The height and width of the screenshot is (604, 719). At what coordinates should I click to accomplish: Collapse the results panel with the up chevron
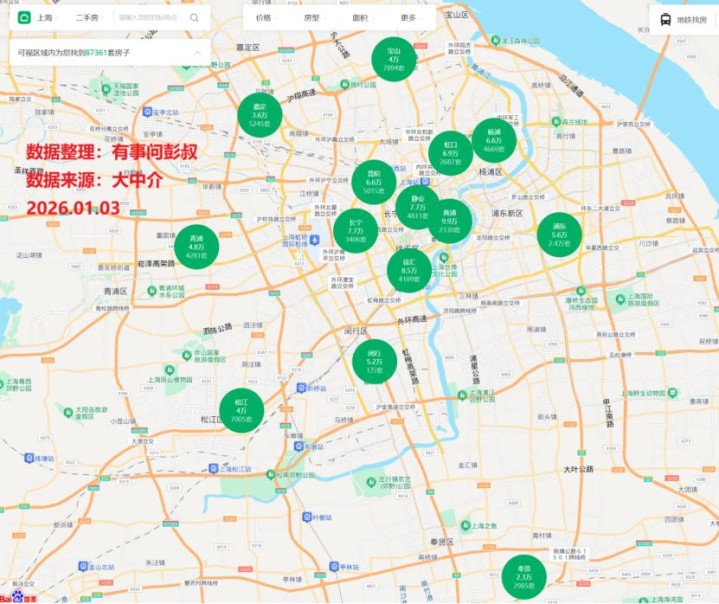pyautogui.click(x=198, y=53)
